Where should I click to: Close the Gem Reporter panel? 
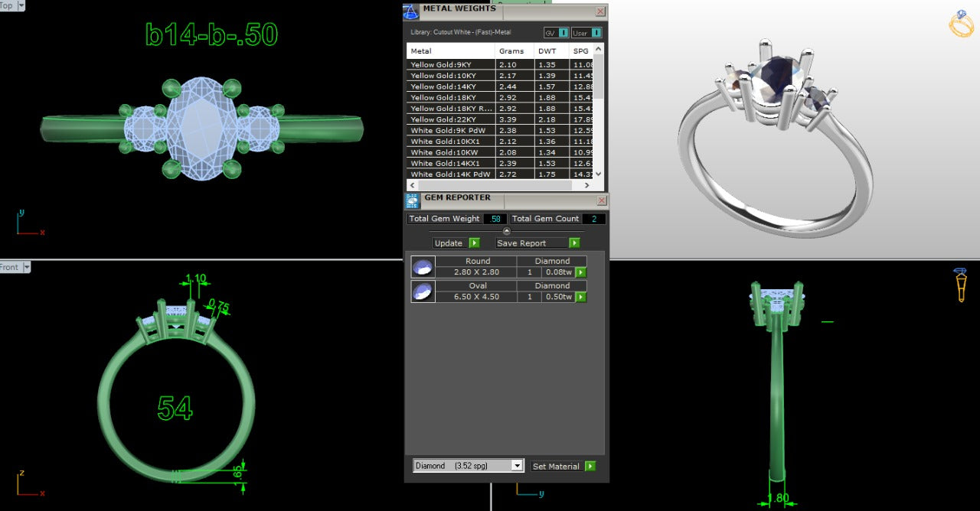pyautogui.click(x=602, y=200)
